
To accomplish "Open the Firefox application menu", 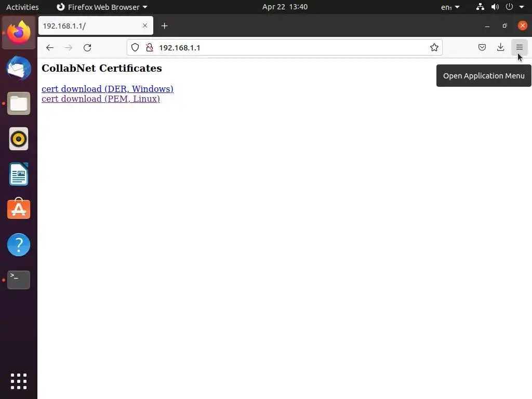I will [519, 47].
